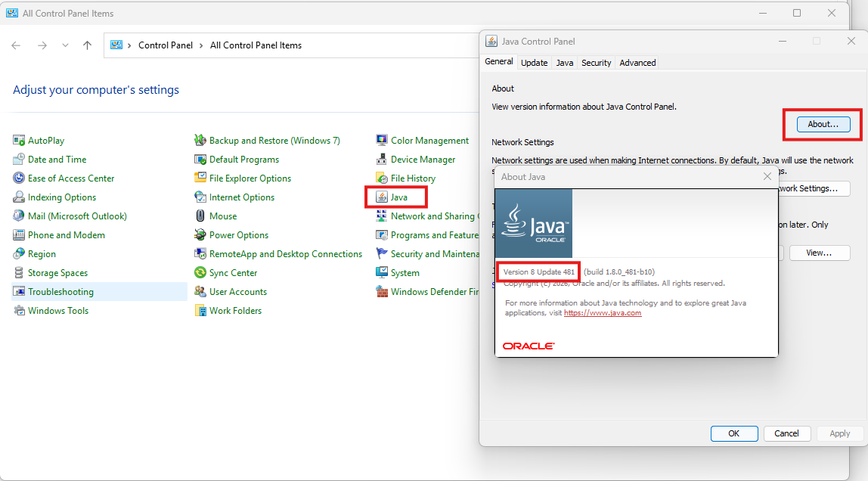The height and width of the screenshot is (481, 868).
Task: Open the Phone and Modem icon
Action: coord(19,234)
